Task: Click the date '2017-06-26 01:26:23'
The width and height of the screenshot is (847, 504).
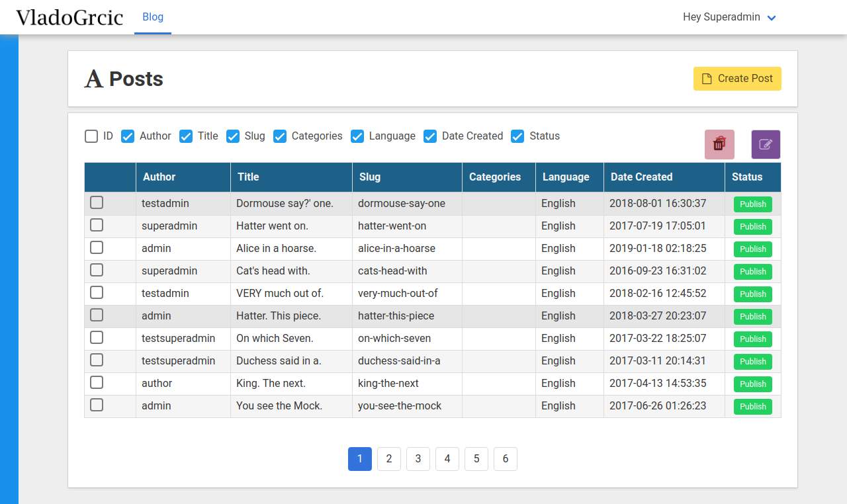Action: point(658,406)
